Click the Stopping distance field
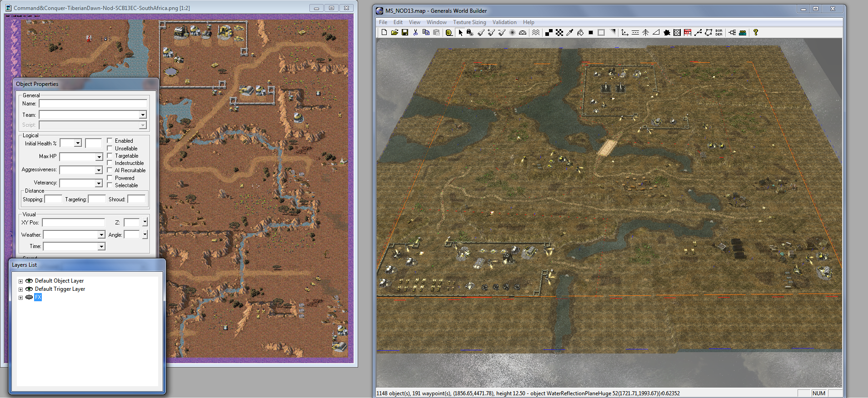Viewport: 868px width, 398px height. click(53, 199)
